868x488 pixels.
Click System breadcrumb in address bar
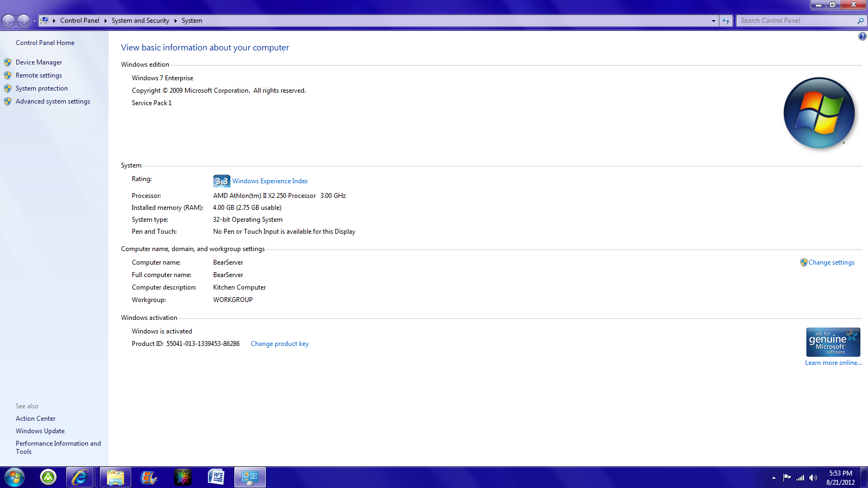point(192,21)
